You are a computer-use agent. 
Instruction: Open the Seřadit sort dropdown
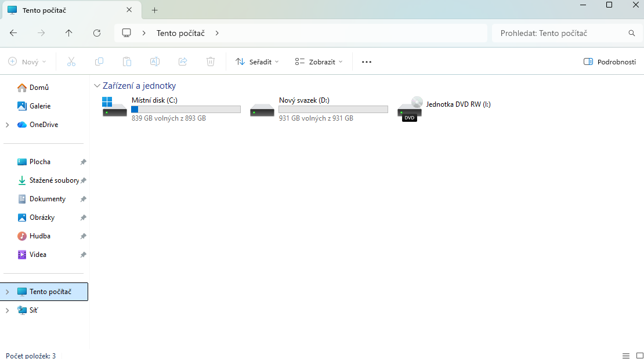pos(257,61)
